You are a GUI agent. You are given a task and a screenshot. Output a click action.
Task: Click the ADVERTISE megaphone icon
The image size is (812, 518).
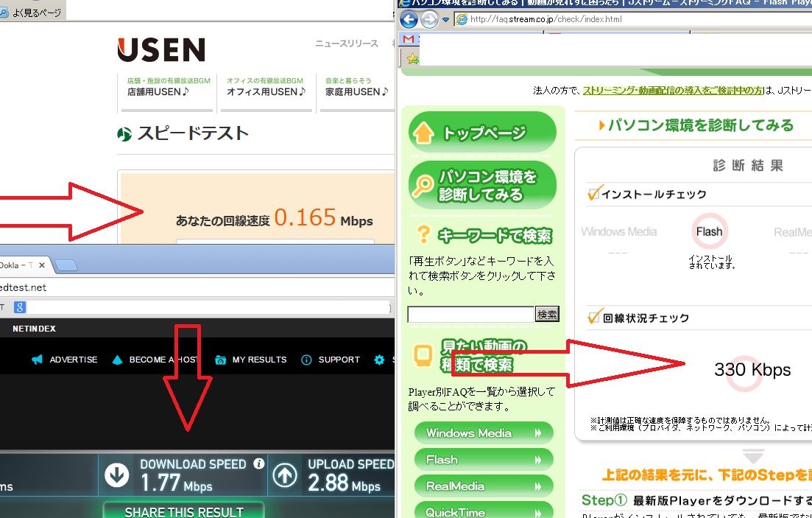(37, 360)
